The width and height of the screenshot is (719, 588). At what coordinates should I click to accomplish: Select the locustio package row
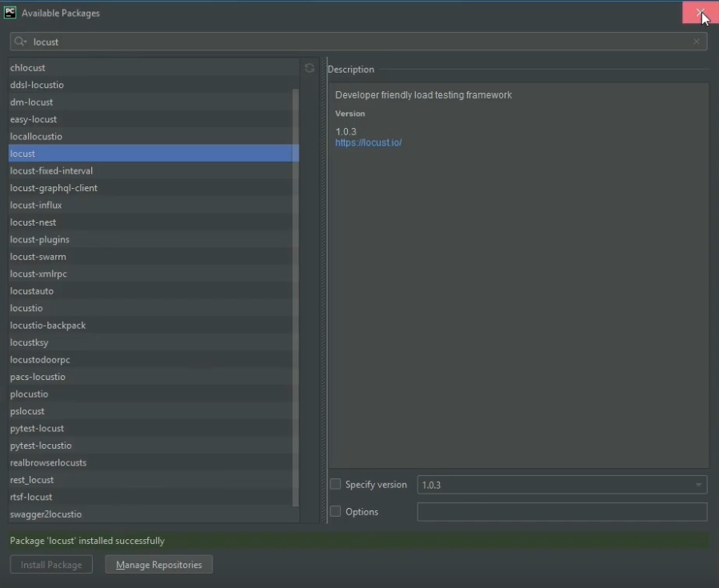click(x=154, y=308)
